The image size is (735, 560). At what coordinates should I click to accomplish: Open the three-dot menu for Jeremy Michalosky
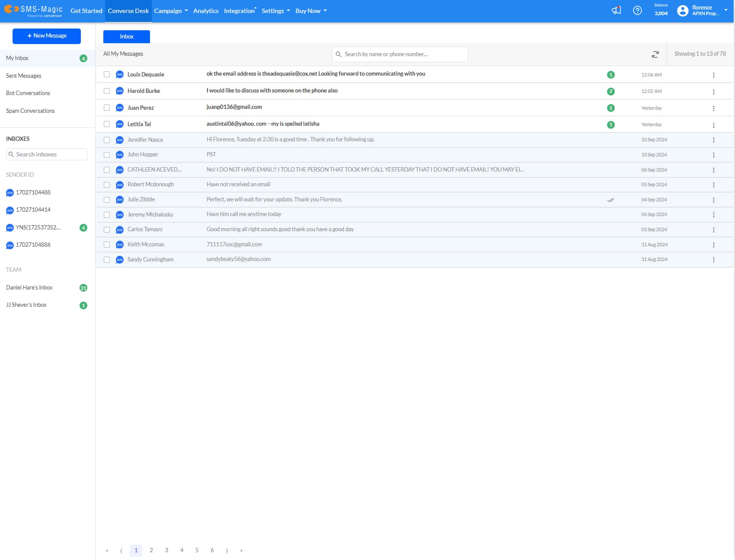[713, 215]
